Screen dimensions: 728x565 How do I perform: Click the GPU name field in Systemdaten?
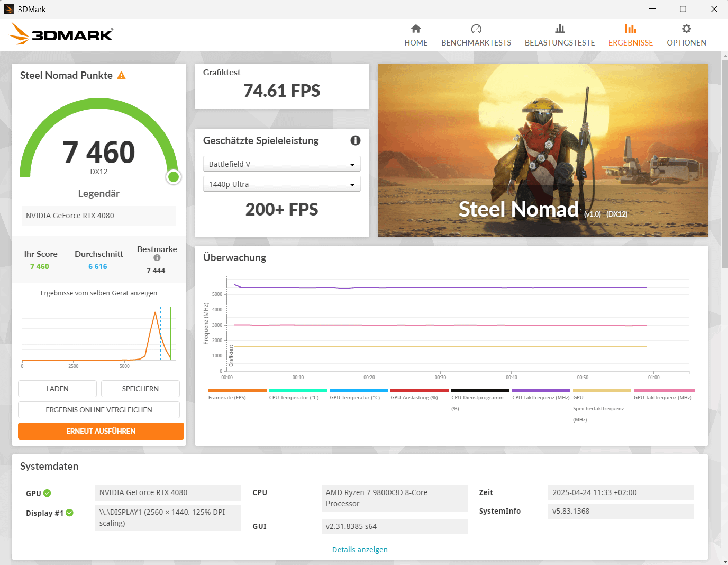point(168,492)
